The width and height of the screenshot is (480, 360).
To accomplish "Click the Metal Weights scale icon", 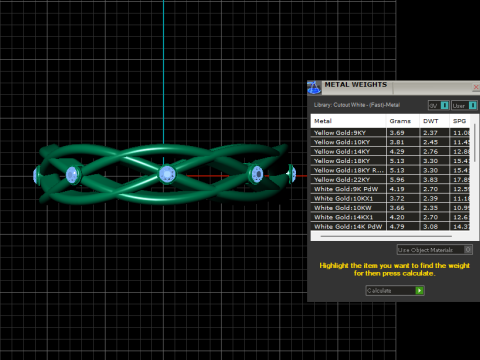I will pos(314,88).
